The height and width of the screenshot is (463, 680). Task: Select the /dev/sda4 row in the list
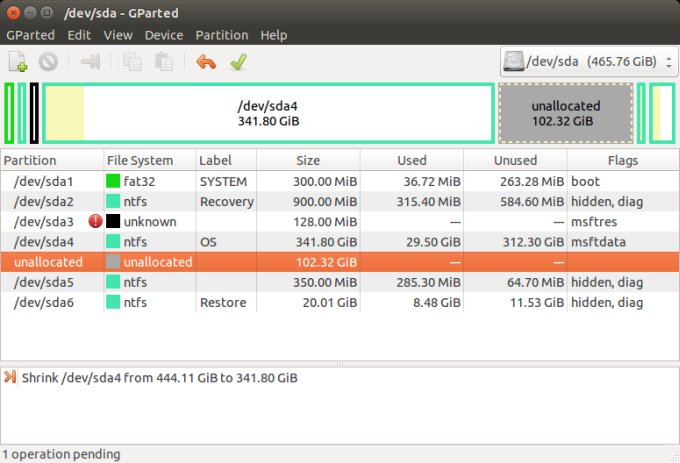click(45, 241)
